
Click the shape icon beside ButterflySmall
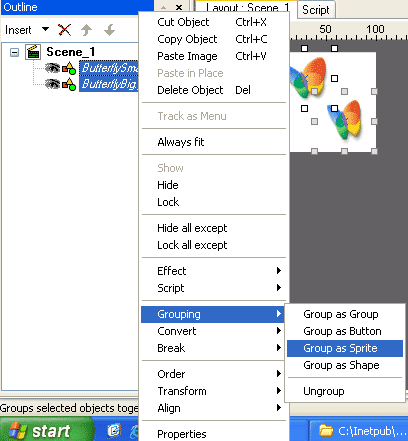[69, 68]
